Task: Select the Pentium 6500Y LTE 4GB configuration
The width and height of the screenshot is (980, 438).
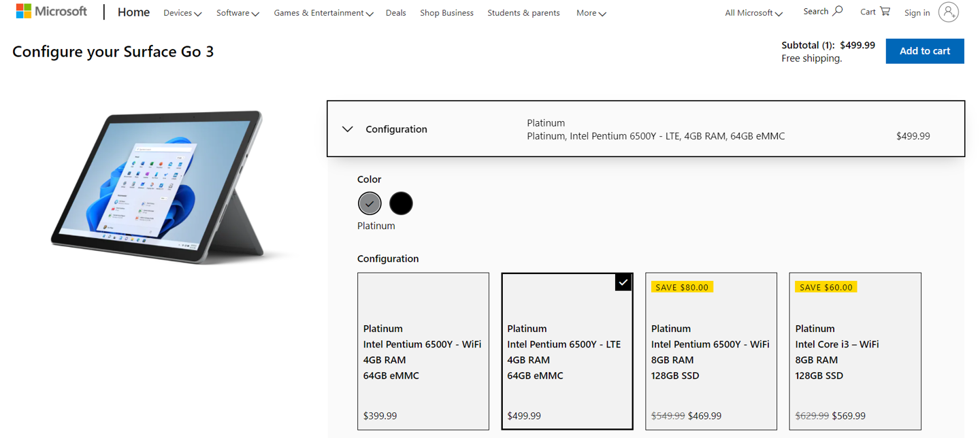Action: click(567, 351)
